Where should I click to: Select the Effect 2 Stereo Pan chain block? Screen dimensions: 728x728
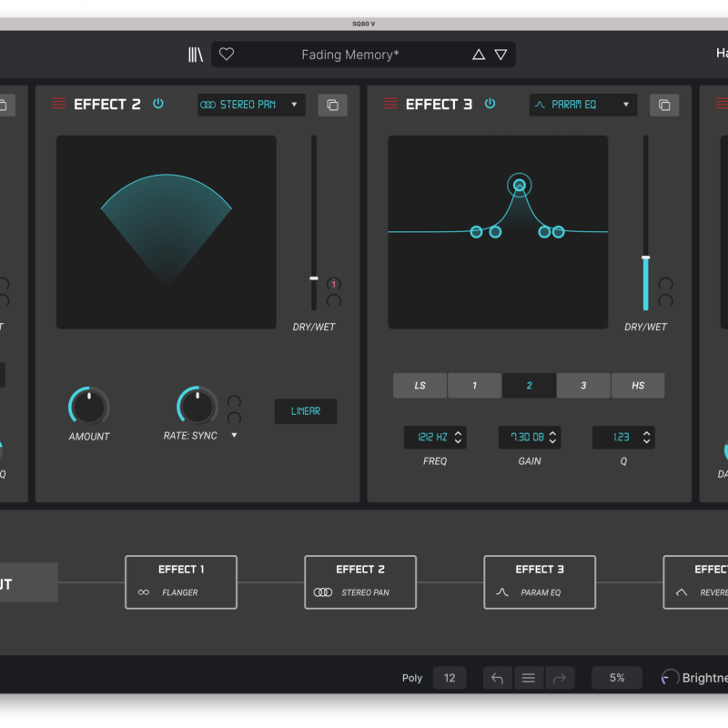tap(360, 582)
